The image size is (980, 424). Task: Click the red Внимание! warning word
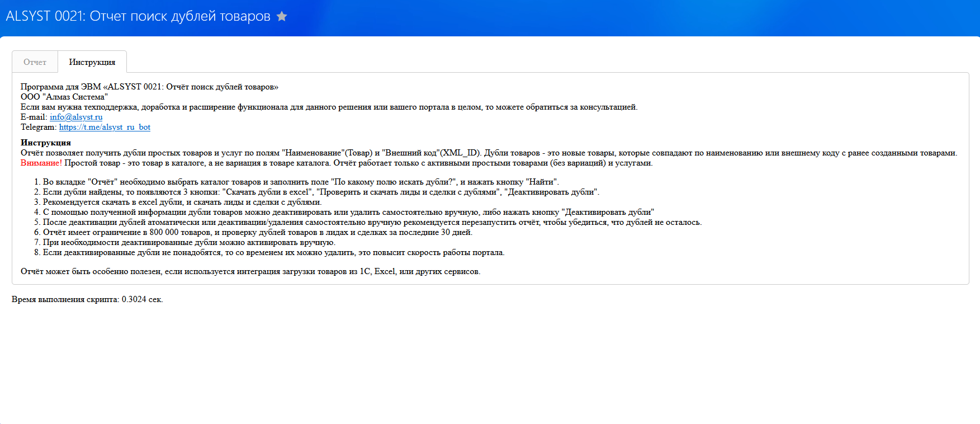(41, 163)
